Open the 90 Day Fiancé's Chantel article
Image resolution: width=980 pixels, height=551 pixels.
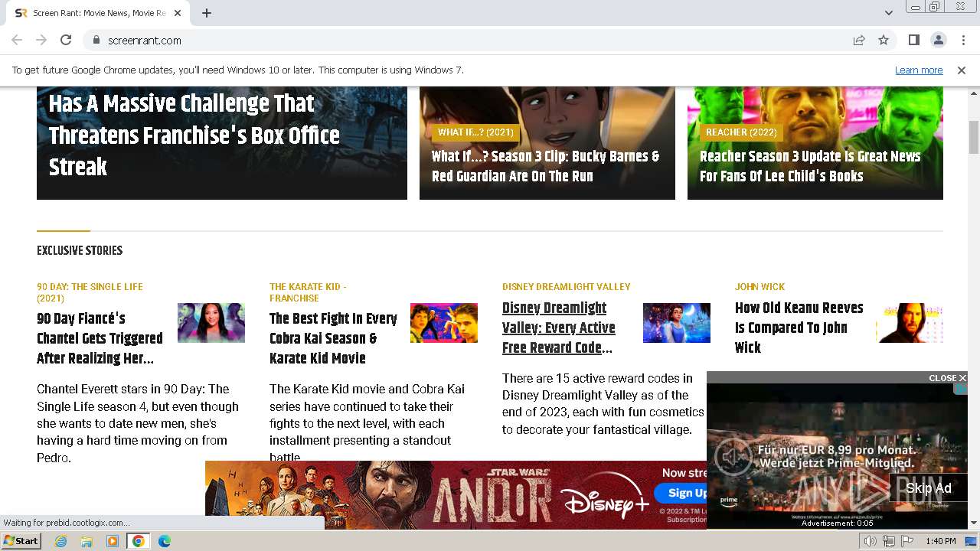point(100,338)
